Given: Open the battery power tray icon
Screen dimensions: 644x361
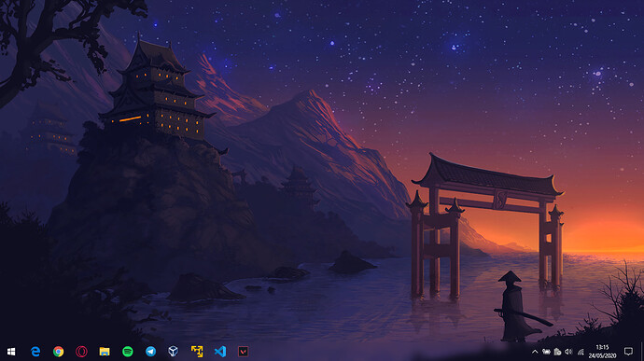Looking at the screenshot, I should point(546,352).
